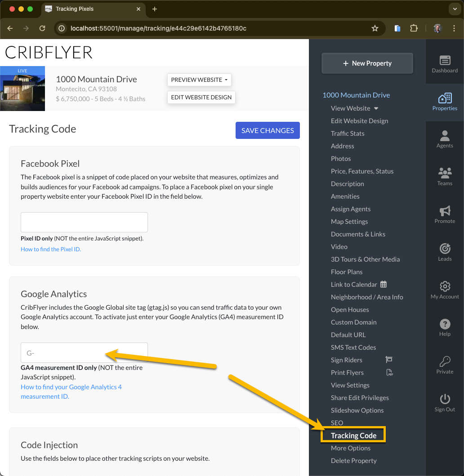Expand the View Website submenu arrow
This screenshot has height=476, width=464.
click(x=376, y=108)
